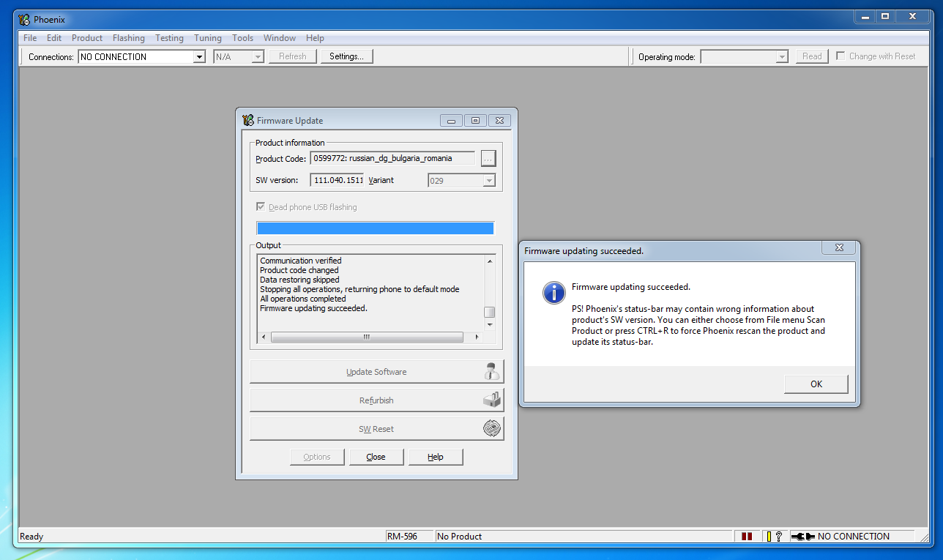Open the Edit menu

coord(54,38)
